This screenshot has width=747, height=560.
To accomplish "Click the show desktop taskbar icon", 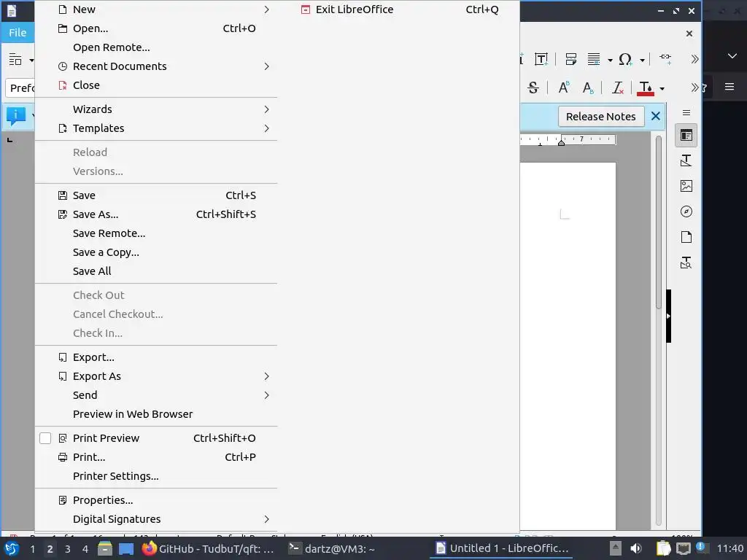I will tap(126, 549).
